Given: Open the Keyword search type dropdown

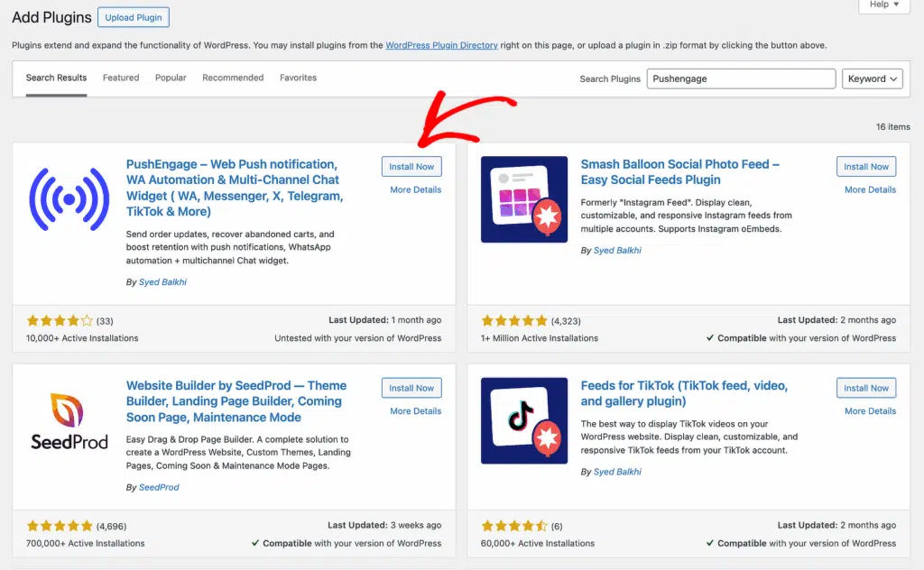Looking at the screenshot, I should (873, 78).
